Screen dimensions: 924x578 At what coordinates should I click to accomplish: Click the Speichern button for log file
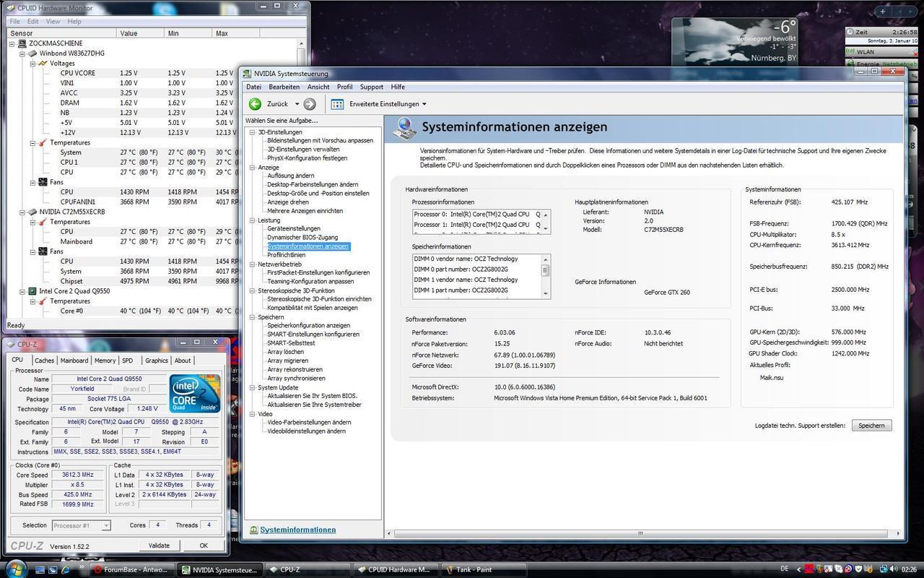coord(871,426)
